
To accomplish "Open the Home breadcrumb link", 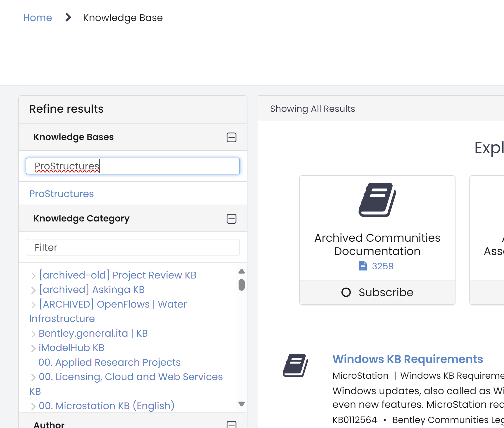I will [37, 17].
